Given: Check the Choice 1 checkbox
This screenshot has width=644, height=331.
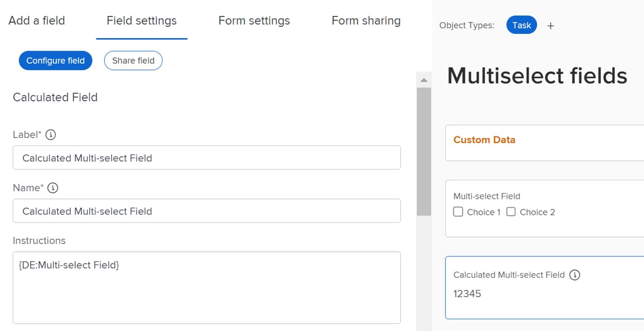Looking at the screenshot, I should (x=458, y=212).
